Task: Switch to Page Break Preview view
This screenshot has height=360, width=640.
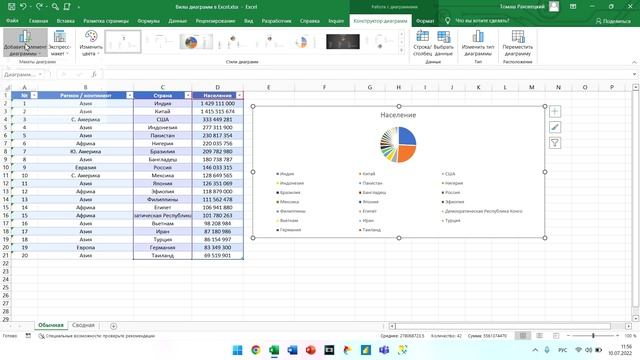Action: 556,336
